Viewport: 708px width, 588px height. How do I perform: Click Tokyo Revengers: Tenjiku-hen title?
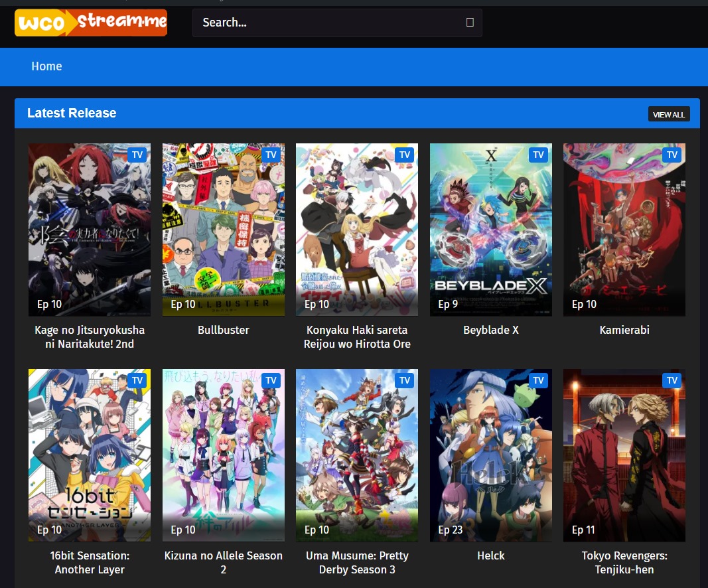[624, 563]
